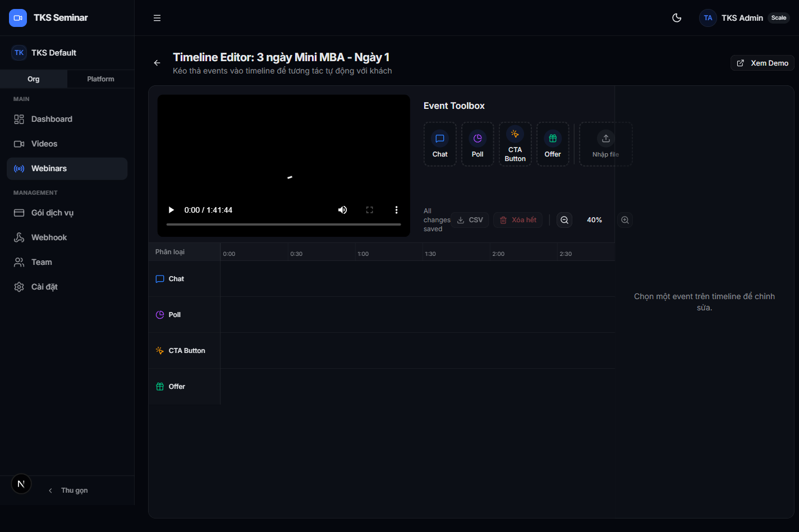This screenshot has height=532, width=799.
Task: Click the 2:30 mark on the timeline ruler
Action: (x=566, y=254)
